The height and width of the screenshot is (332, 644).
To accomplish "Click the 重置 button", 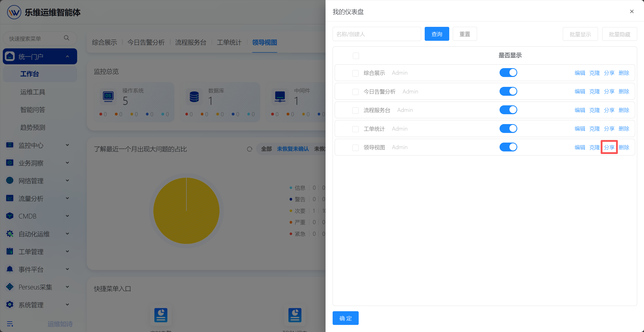I will tap(465, 34).
